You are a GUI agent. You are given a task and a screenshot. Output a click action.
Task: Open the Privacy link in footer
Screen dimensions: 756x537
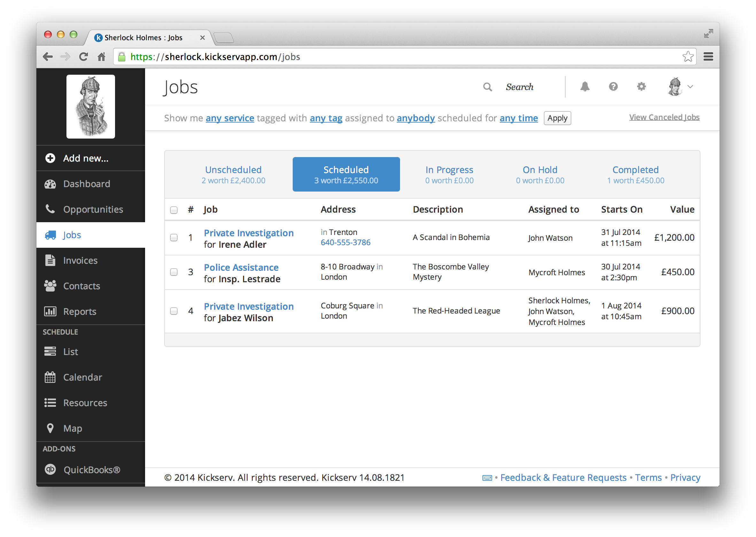685,478
